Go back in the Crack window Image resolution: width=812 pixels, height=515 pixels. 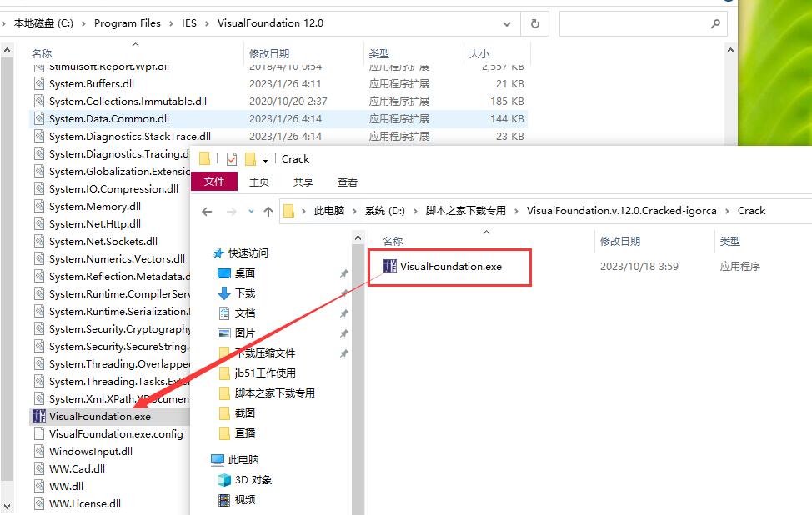(x=207, y=211)
